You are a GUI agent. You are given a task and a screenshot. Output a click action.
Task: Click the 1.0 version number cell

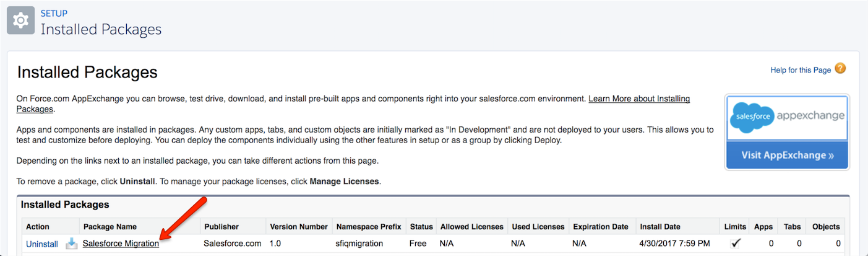(275, 244)
